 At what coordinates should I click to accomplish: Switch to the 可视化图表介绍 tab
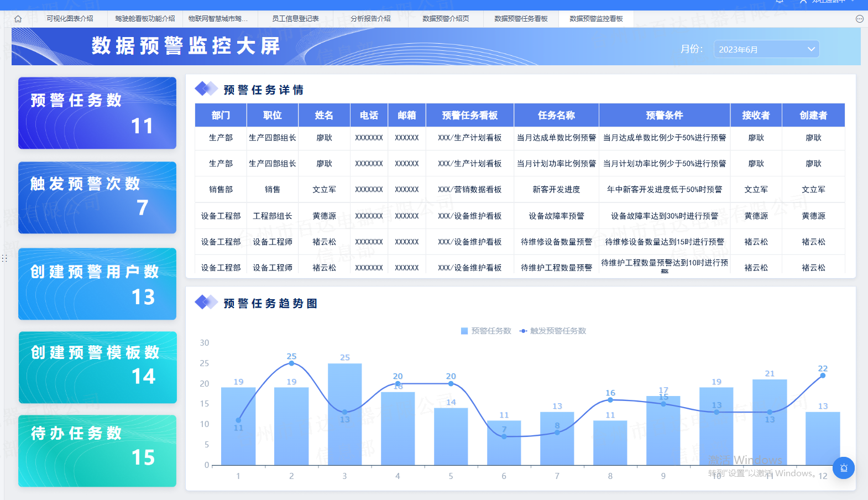(x=70, y=19)
